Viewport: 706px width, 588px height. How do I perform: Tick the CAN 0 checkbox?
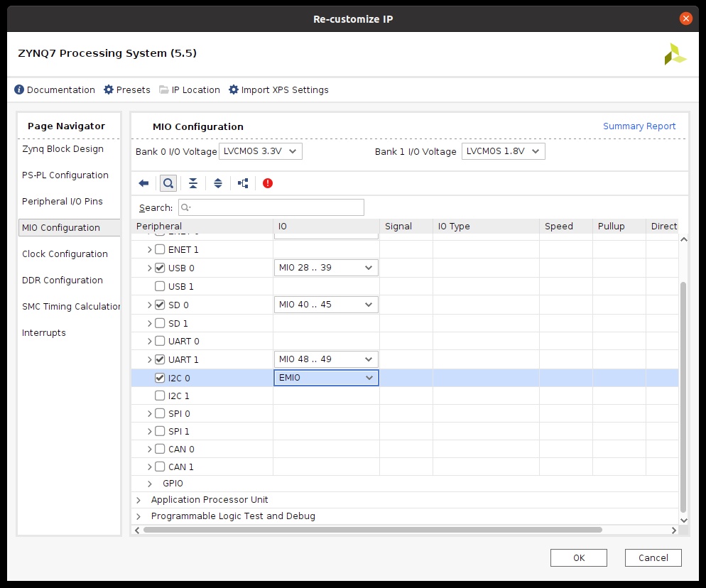160,450
